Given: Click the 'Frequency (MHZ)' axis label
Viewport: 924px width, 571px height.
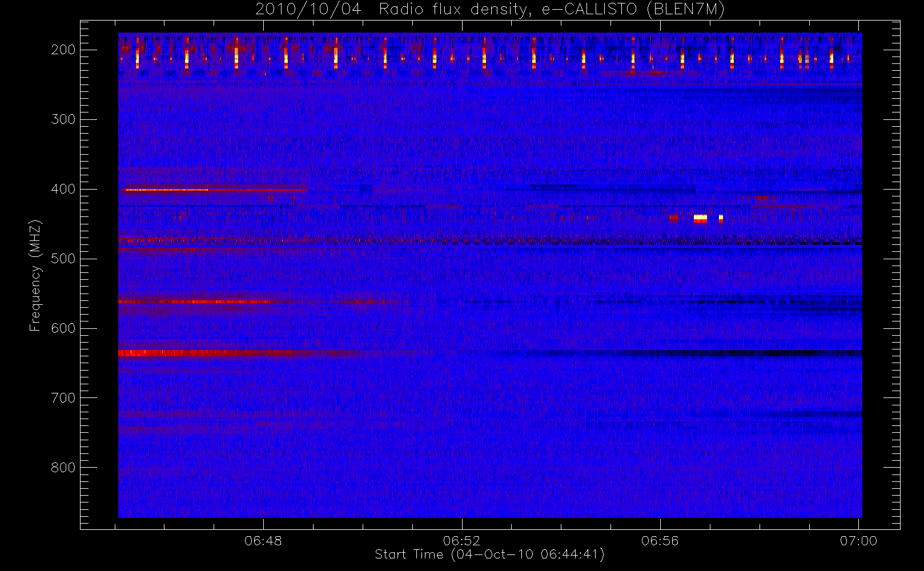Looking at the screenshot, I should (35, 275).
